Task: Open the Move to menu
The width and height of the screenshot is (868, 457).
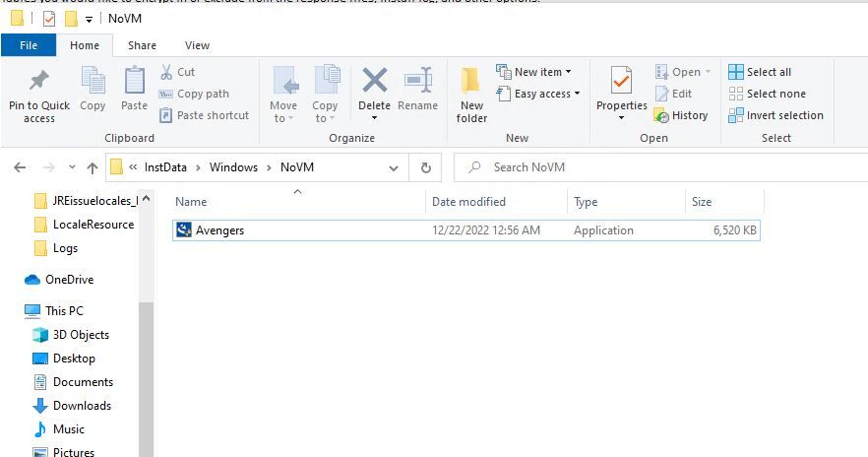Action: click(283, 95)
